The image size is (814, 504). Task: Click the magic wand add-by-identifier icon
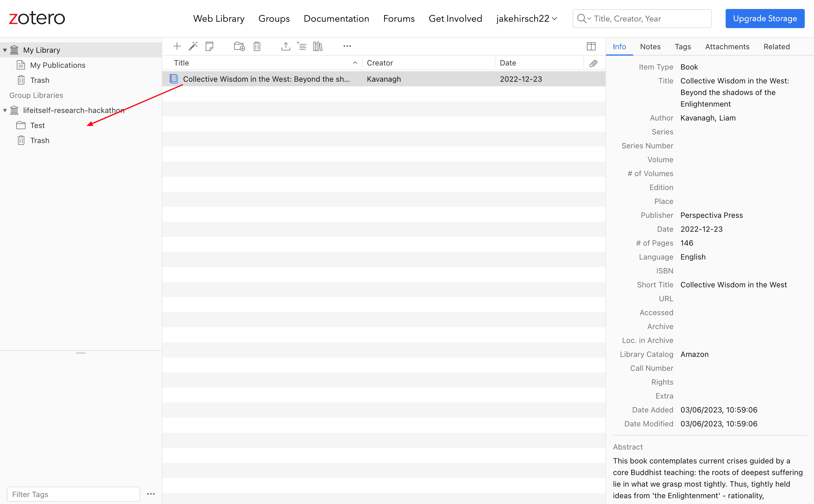(x=193, y=46)
